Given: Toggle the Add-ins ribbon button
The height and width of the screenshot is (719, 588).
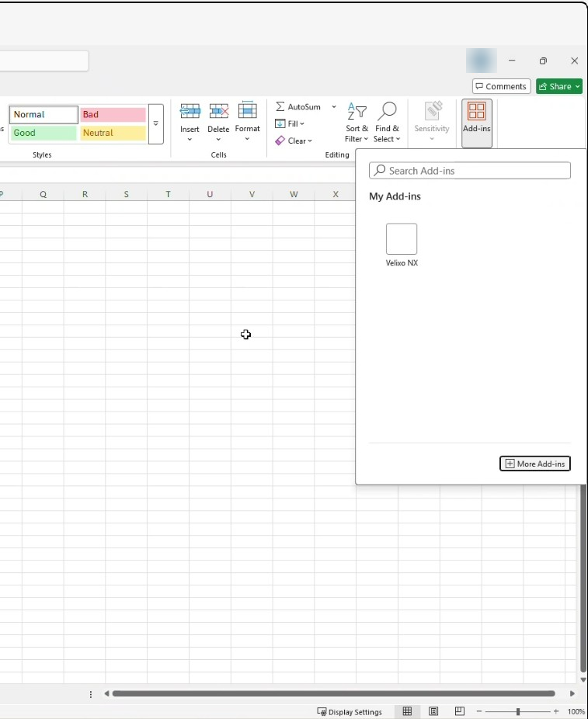Looking at the screenshot, I should coord(477,123).
